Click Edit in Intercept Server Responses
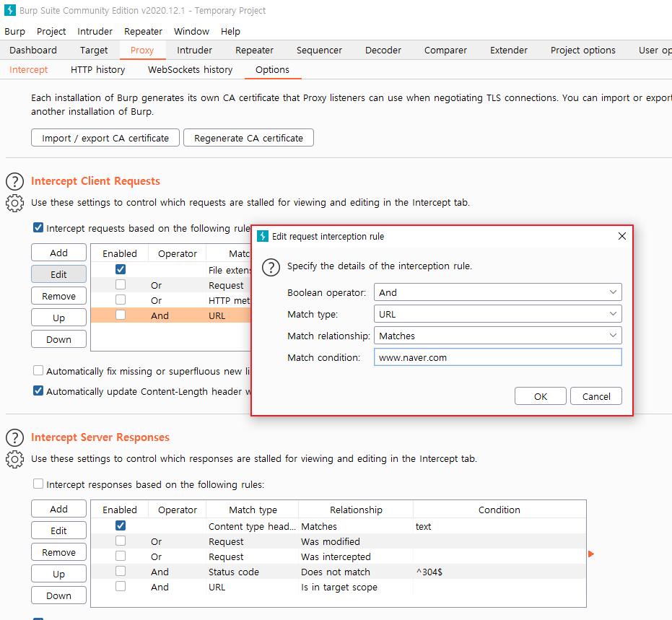The width and height of the screenshot is (672, 620). click(58, 531)
